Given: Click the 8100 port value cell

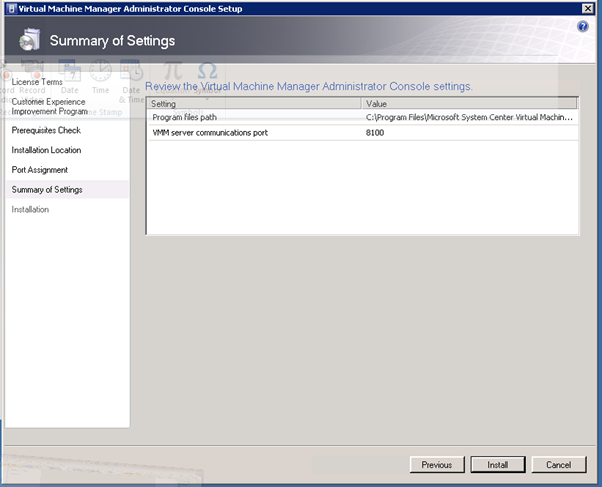Looking at the screenshot, I should coord(375,133).
